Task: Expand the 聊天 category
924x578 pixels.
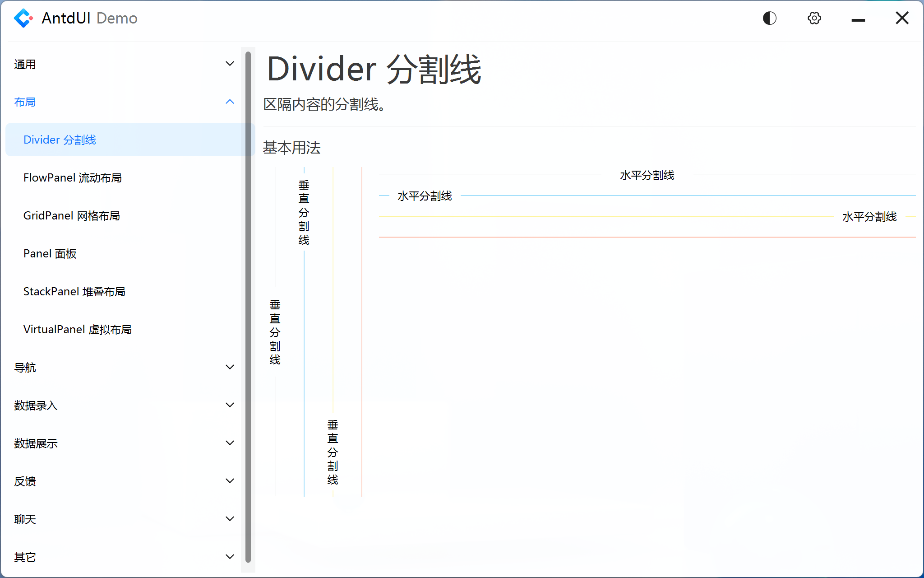Action: (x=122, y=519)
